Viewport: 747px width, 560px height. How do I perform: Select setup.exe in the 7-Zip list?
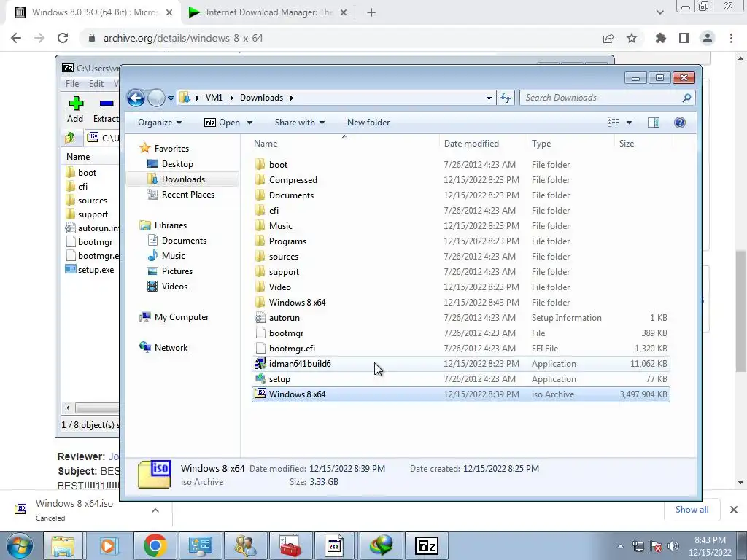point(90,270)
